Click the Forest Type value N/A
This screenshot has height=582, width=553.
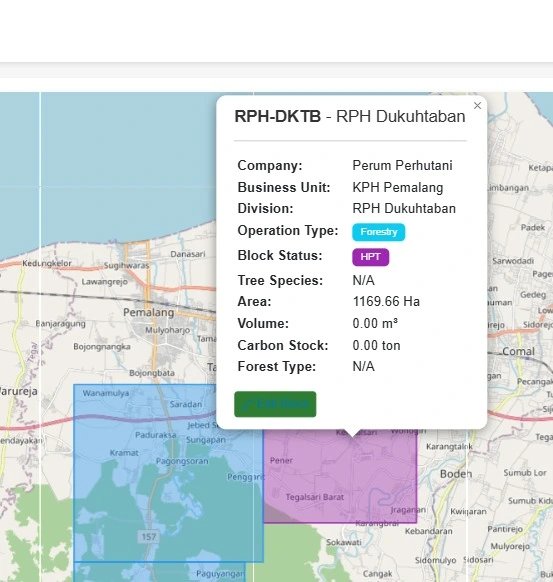click(363, 366)
